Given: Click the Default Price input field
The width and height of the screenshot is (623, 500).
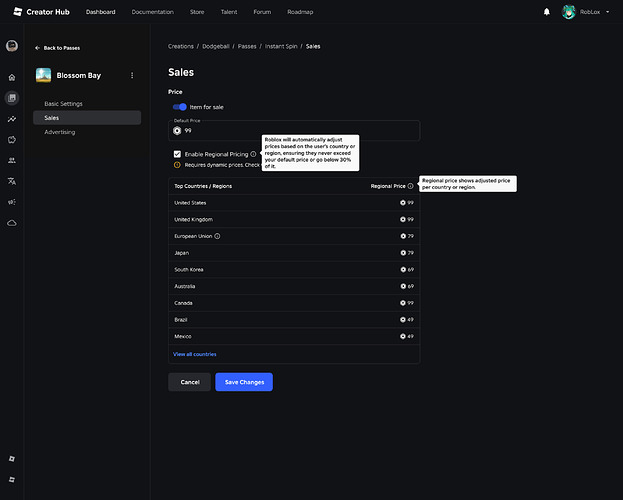Looking at the screenshot, I should tap(294, 130).
